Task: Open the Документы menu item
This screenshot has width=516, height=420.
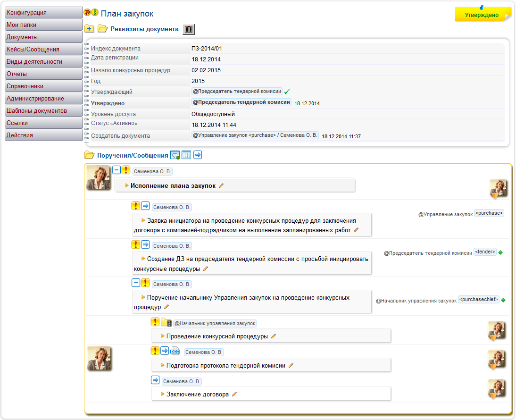Action: [42, 37]
